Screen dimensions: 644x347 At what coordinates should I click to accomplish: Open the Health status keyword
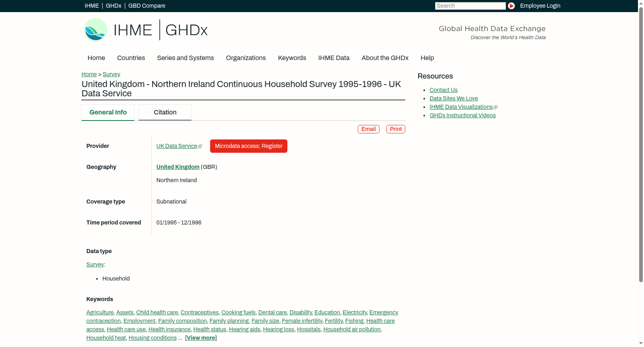(x=210, y=329)
